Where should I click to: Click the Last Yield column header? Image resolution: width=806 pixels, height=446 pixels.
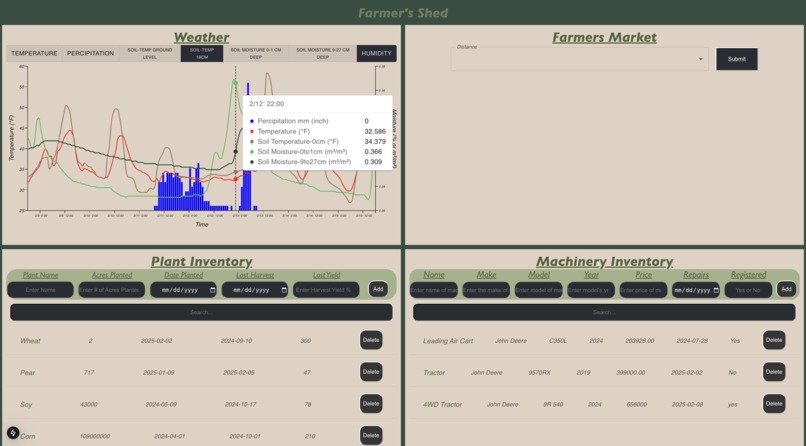(326, 275)
